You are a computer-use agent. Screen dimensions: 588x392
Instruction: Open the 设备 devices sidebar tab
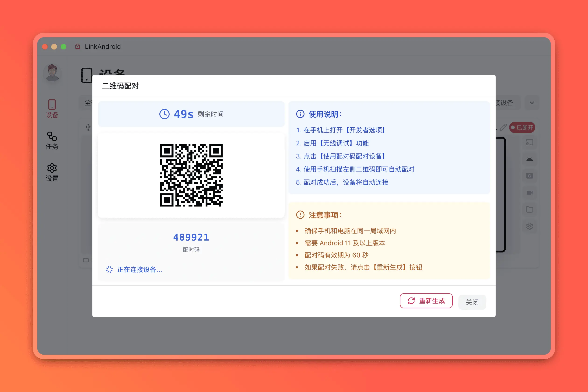[x=52, y=109]
